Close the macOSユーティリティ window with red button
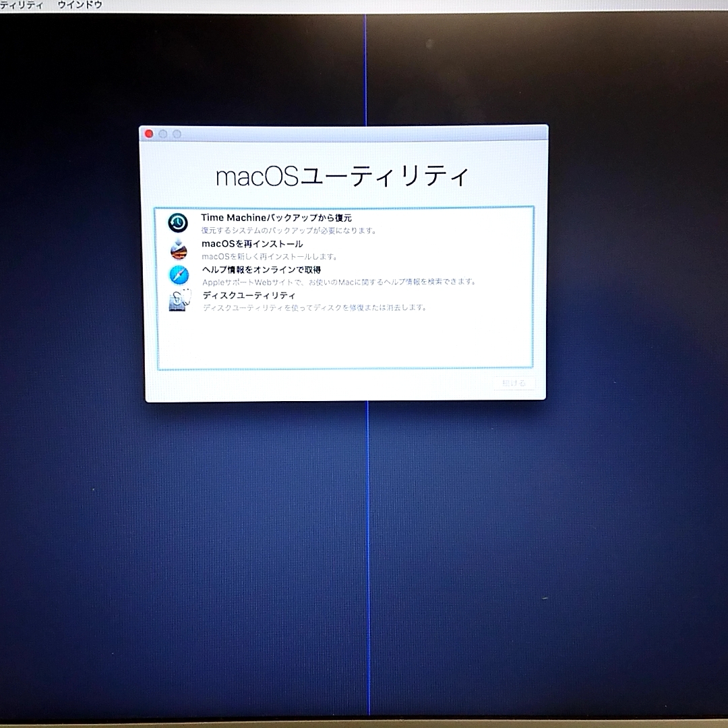This screenshot has height=728, width=728. pos(149,133)
